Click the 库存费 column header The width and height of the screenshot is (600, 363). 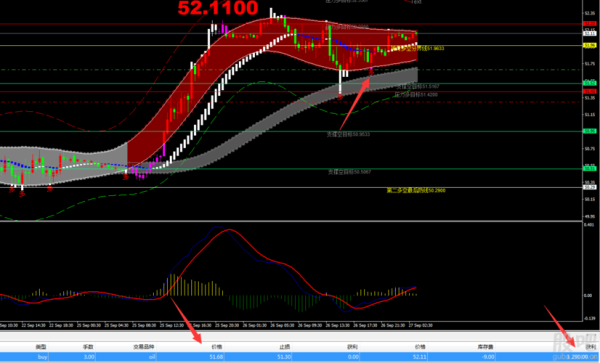(485, 347)
